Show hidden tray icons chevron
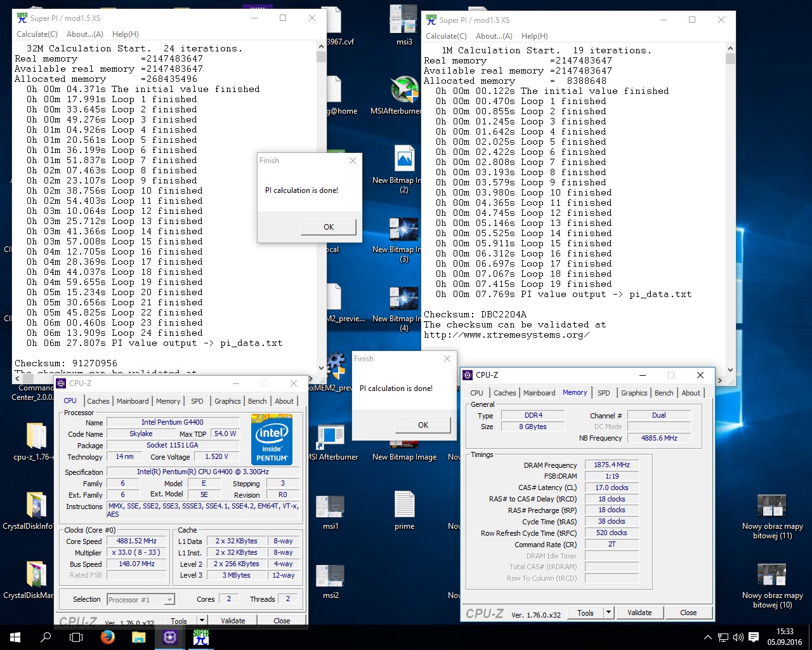 (708, 637)
